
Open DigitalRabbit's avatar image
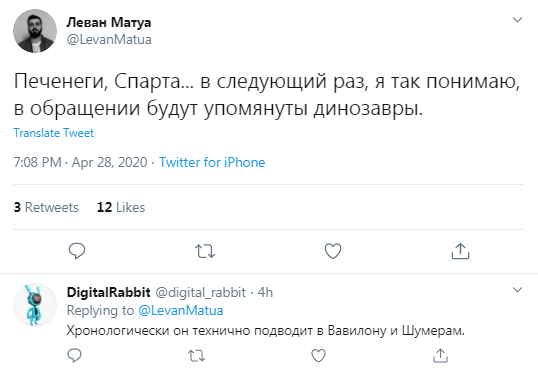35,305
